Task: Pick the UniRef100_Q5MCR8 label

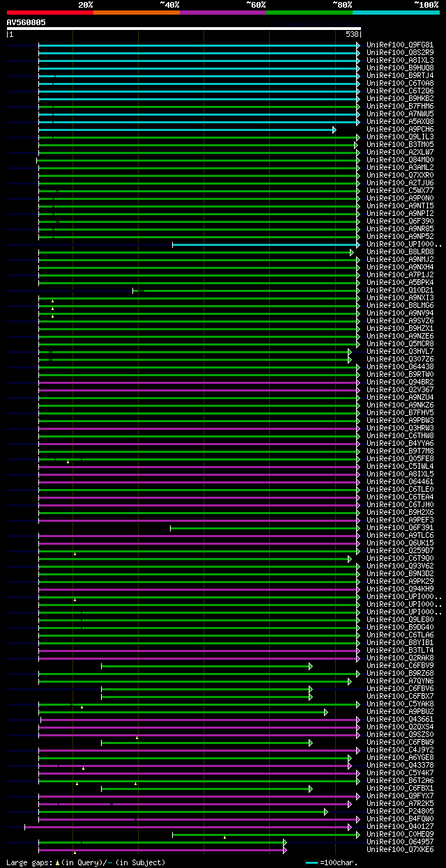Action: [x=400, y=344]
